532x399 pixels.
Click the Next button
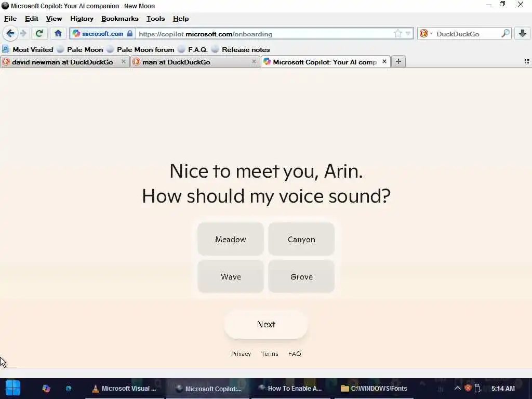tap(266, 324)
